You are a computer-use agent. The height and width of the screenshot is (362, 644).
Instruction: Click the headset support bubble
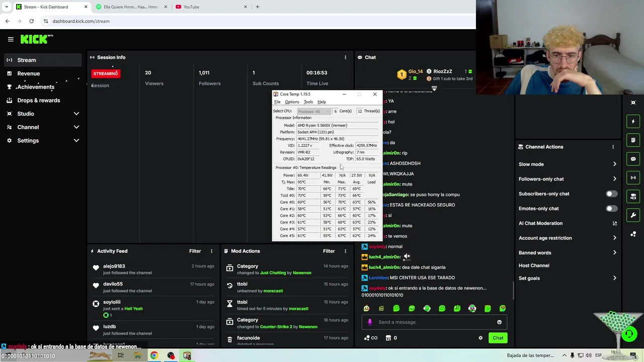629,334
